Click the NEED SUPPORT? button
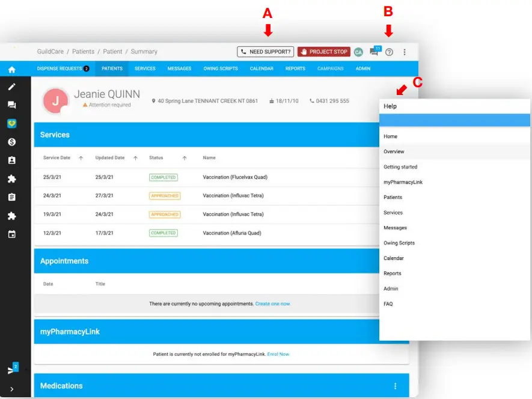The width and height of the screenshot is (532, 399). coord(265,52)
